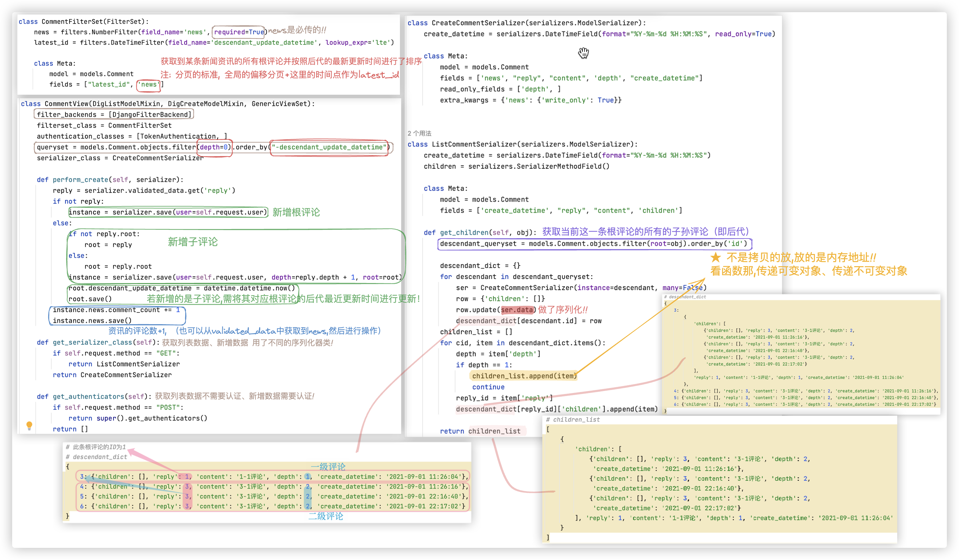Screen dimensions: 959x560
Task: Click the yellow lightbulb intention icon
Action: [29, 425]
